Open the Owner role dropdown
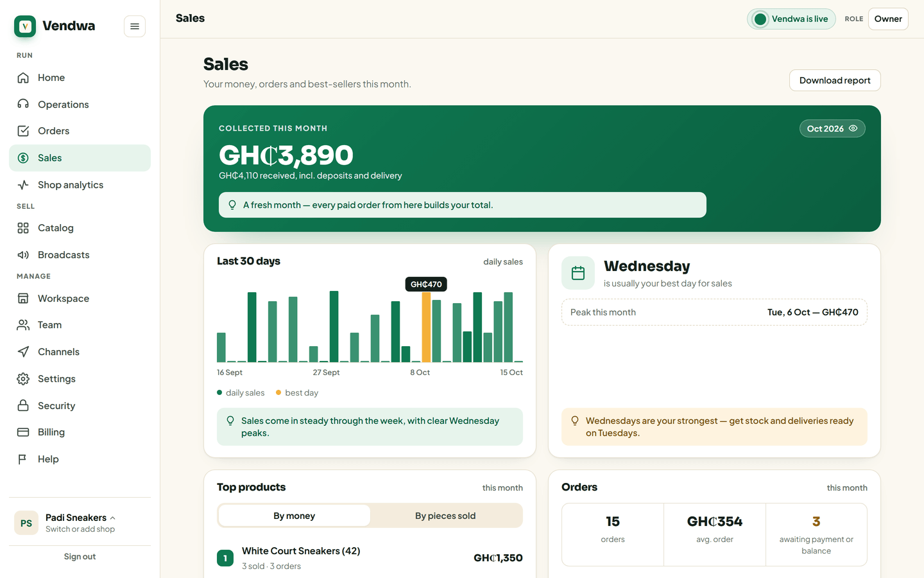 click(x=888, y=19)
